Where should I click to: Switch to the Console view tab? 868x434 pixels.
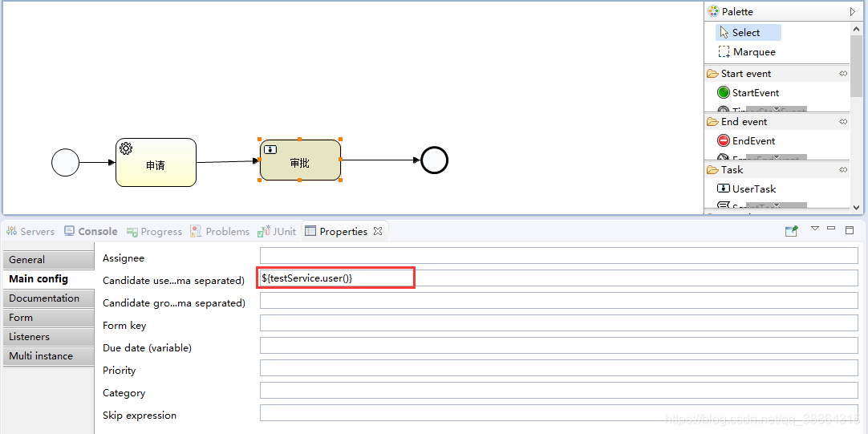[91, 231]
